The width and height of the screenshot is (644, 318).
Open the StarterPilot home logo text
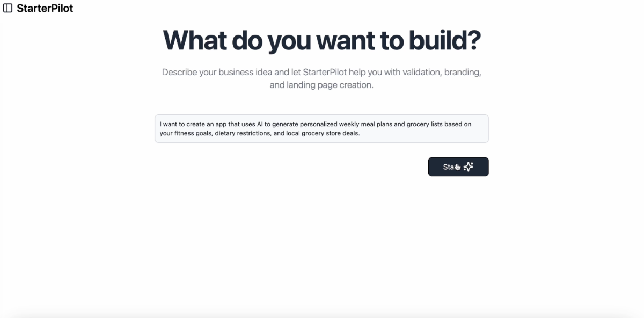point(45,8)
